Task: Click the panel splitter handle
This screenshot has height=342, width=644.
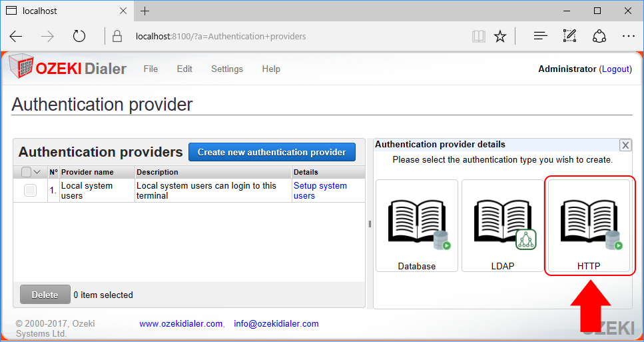Action: tap(370, 224)
